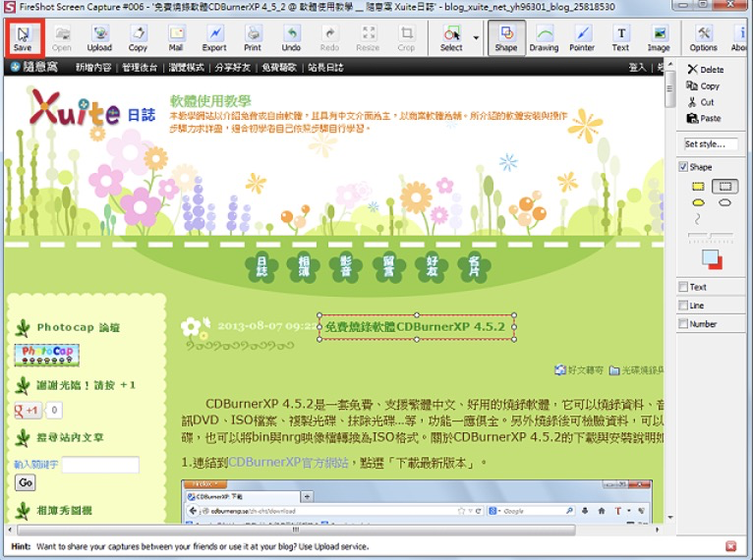Open the Options toolbar icon

click(x=704, y=38)
